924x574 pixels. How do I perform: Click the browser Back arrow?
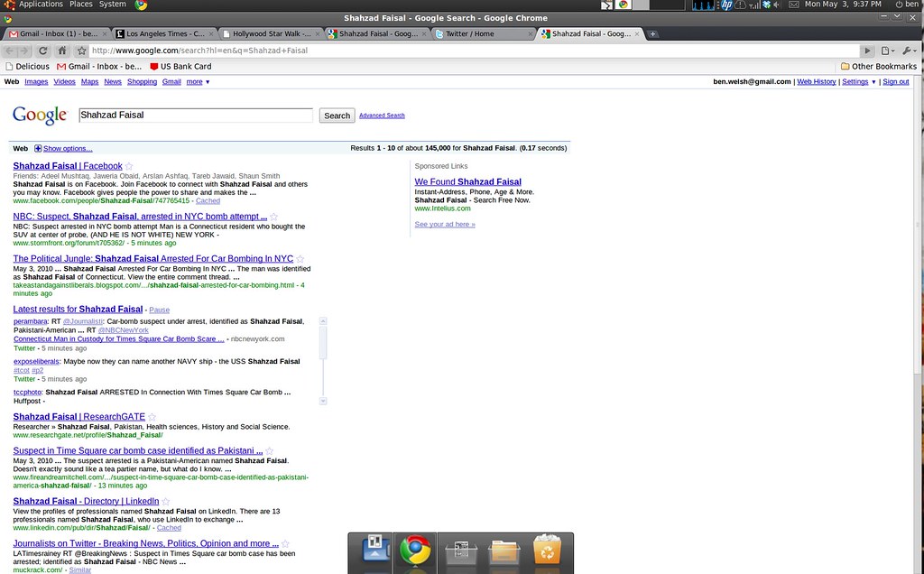(x=9, y=51)
